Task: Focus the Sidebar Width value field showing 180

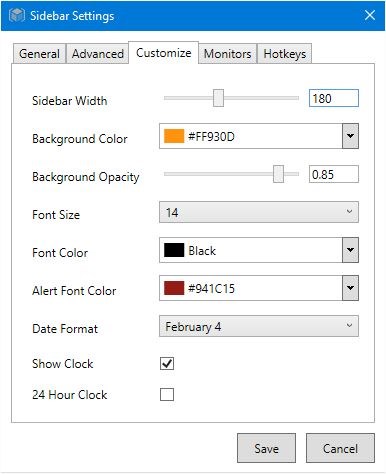Action: tap(334, 98)
